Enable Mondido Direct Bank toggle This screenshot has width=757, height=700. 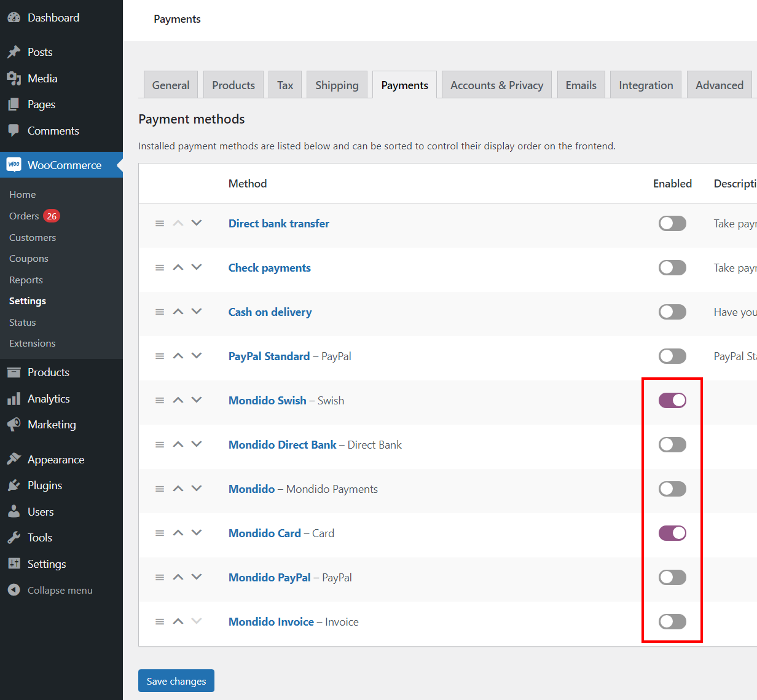coord(672,444)
